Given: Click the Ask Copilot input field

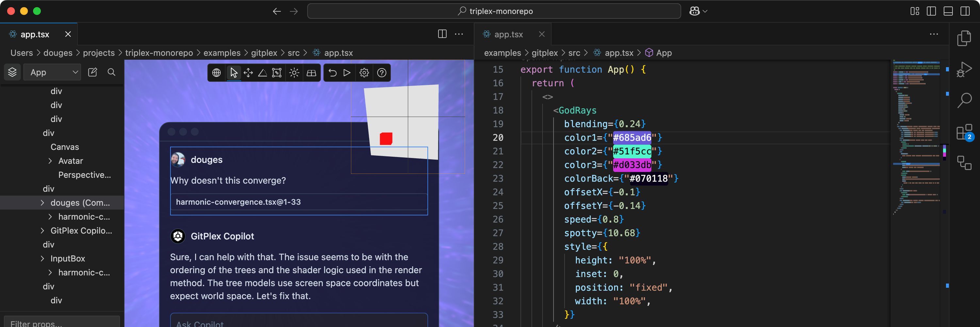Looking at the screenshot, I should (x=299, y=320).
